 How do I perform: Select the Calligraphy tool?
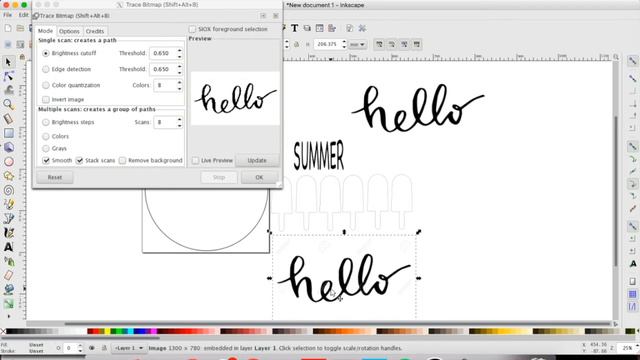pos(8,233)
